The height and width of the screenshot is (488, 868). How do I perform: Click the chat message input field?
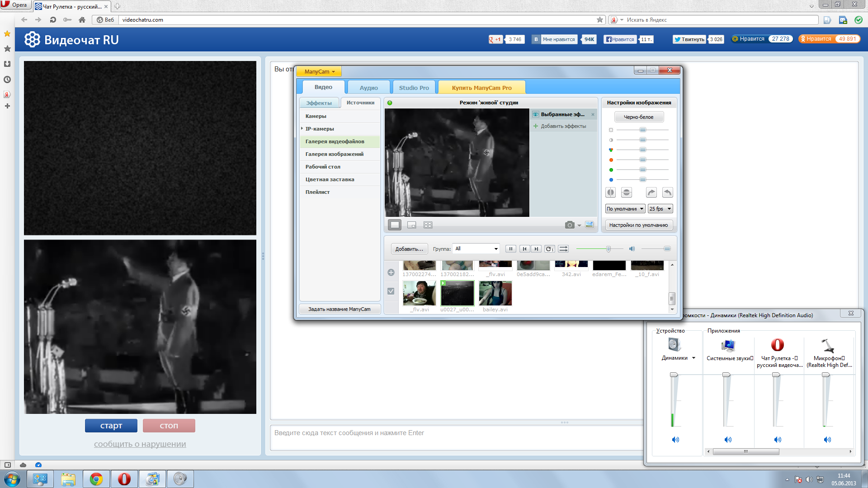(457, 438)
